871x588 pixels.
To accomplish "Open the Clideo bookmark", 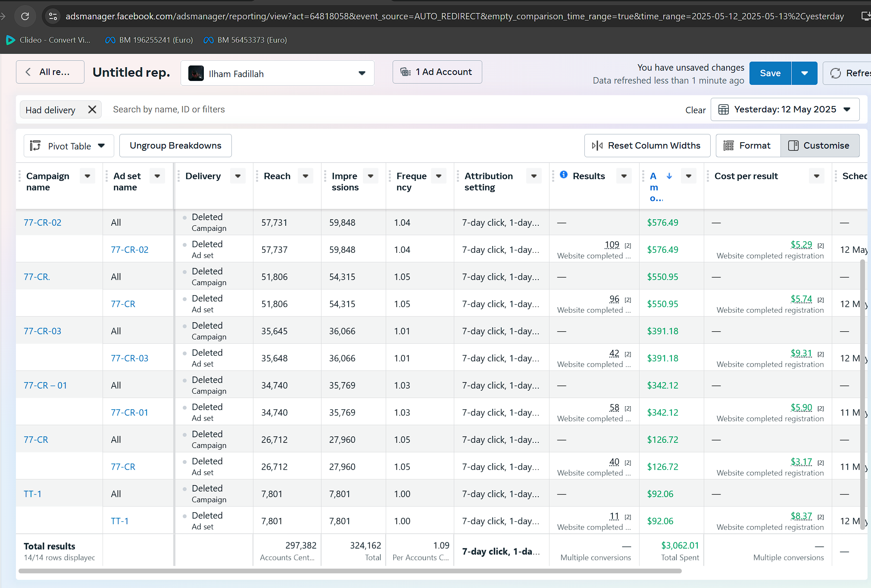I will pos(48,40).
